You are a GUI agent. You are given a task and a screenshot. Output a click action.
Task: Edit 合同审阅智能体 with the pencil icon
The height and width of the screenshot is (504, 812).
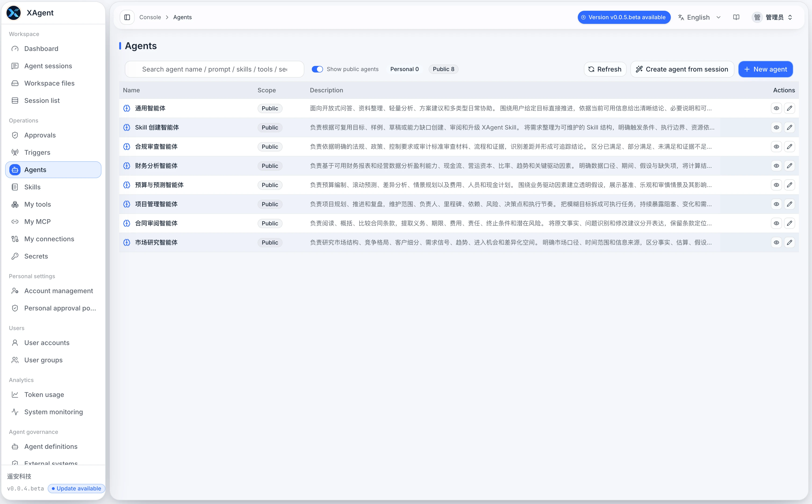(789, 223)
